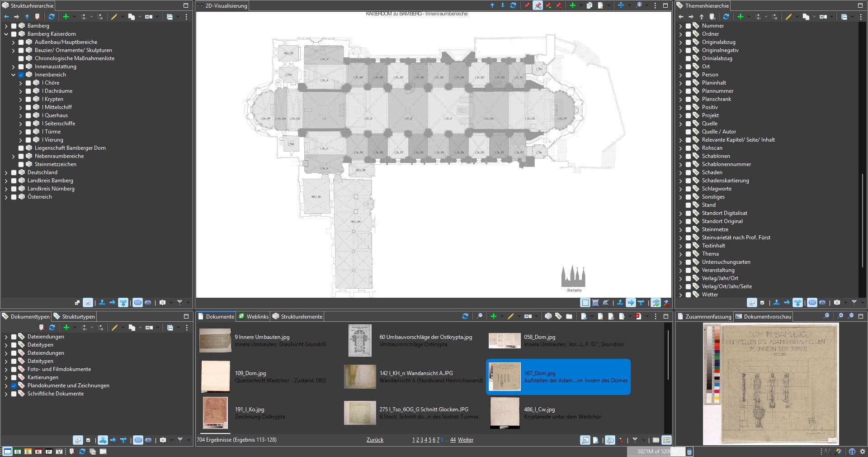Switch to the Strukturelemente tab
This screenshot has height=457, width=868.
tap(298, 316)
